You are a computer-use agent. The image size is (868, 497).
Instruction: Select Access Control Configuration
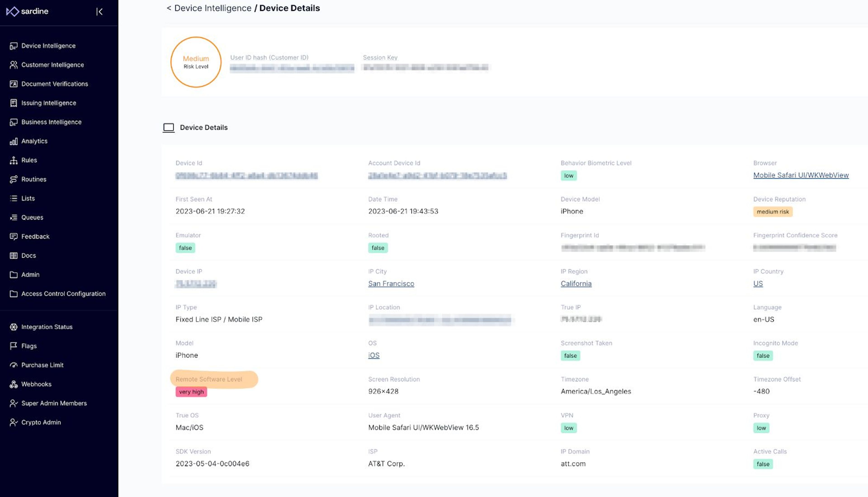pyautogui.click(x=63, y=294)
